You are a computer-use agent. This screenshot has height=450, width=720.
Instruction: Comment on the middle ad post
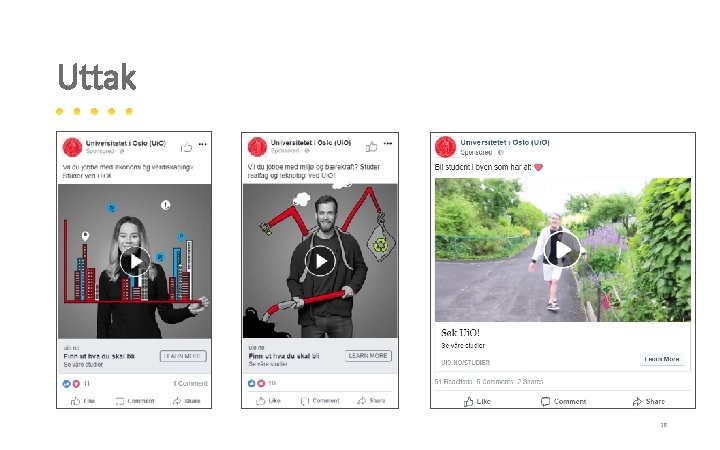320,400
